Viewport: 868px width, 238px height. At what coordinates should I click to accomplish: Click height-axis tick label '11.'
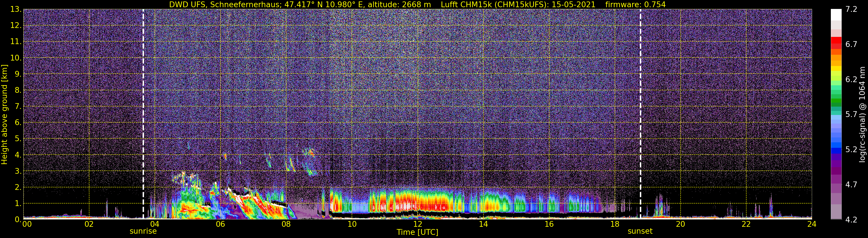tap(16, 42)
